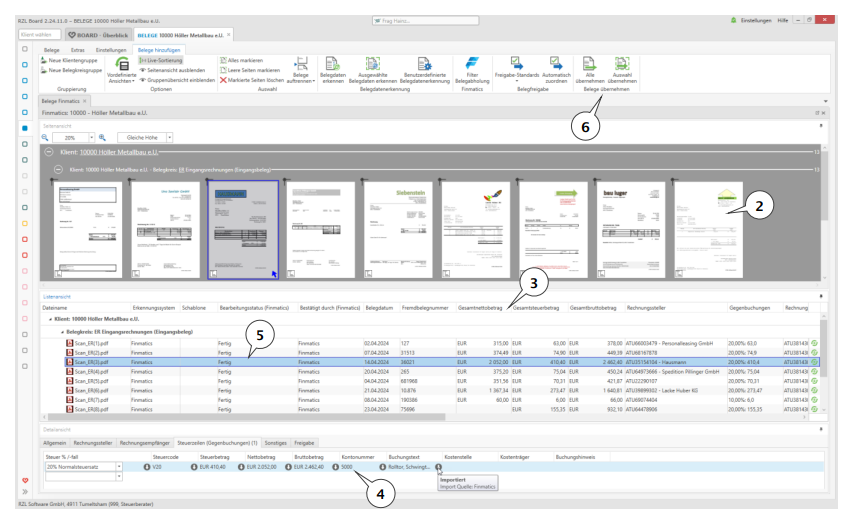Open the Gleiche Höhe dropdown
The width and height of the screenshot is (855, 518).
pyautogui.click(x=169, y=137)
